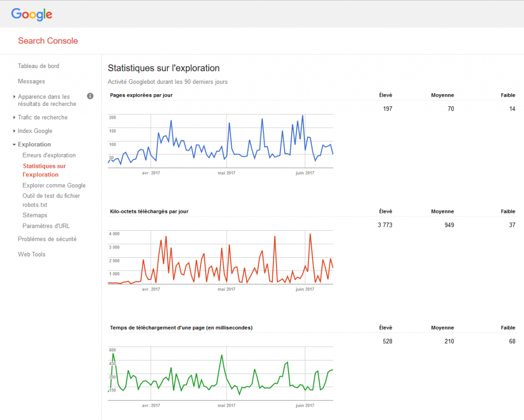This screenshot has width=524, height=420.
Task: Expand the Index Google arrow
Action: point(14,131)
